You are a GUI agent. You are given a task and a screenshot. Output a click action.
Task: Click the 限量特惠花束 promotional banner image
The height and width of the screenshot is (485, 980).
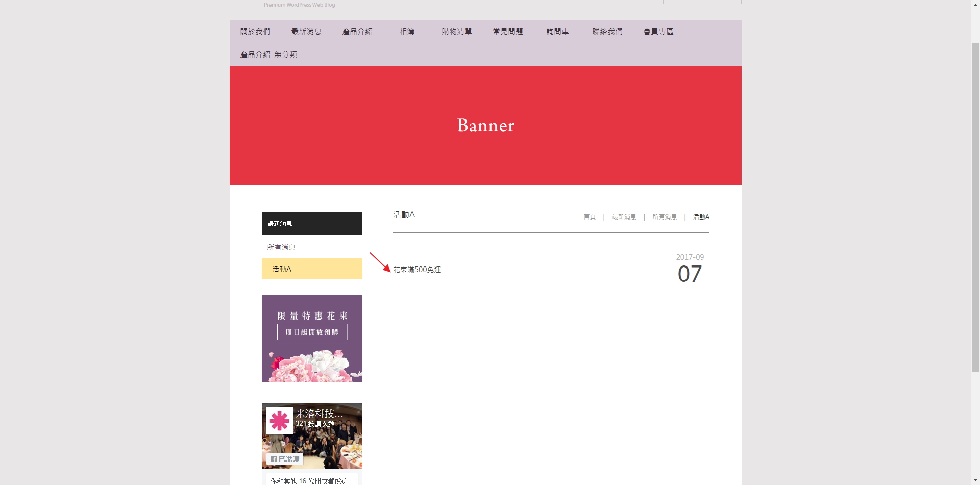coord(312,338)
